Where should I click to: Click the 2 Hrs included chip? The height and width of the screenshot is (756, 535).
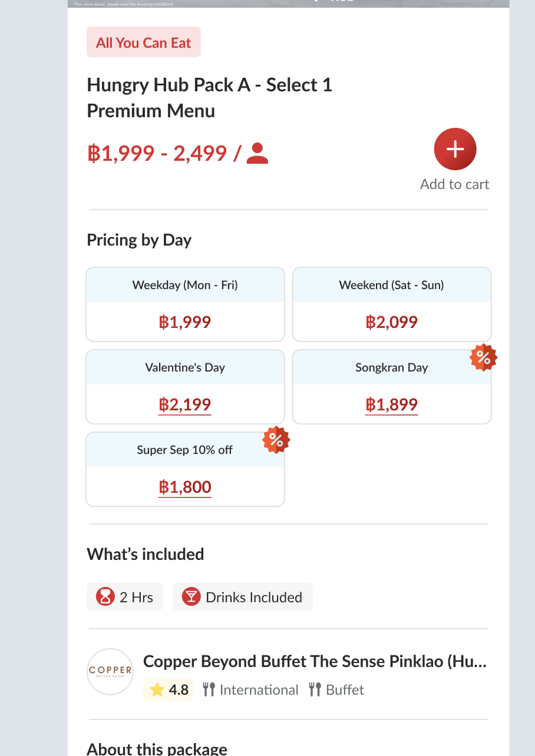click(125, 597)
